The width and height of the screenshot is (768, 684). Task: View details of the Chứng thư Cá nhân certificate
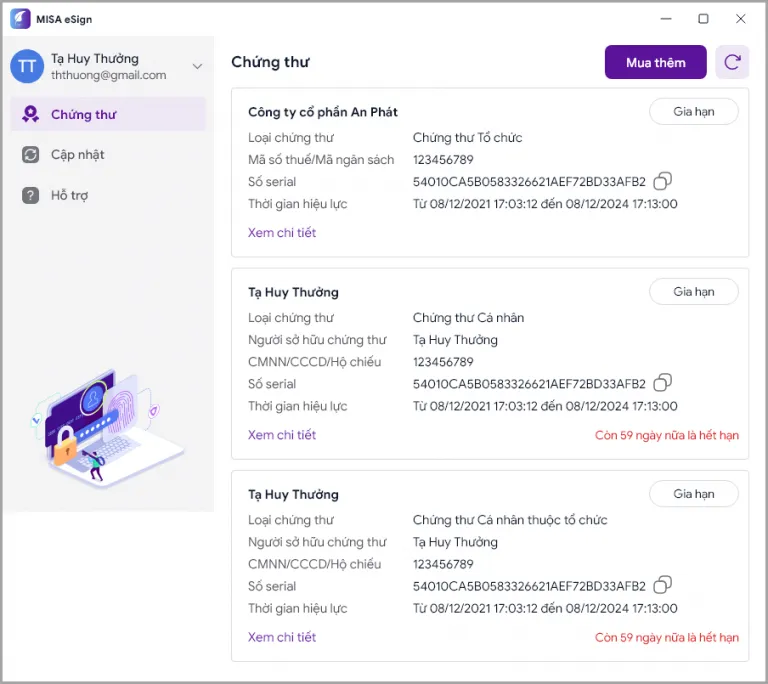click(x=282, y=435)
